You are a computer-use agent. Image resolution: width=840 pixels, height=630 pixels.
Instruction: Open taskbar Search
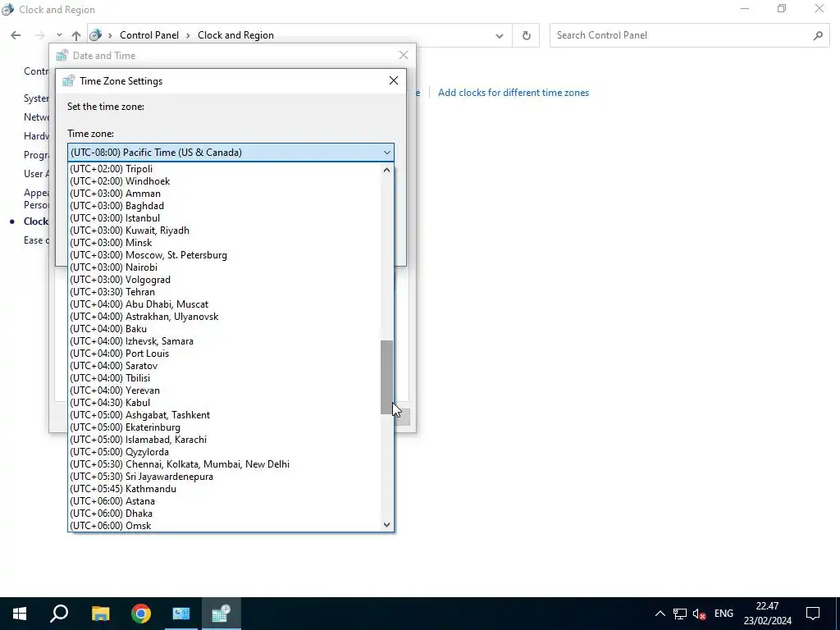59,614
